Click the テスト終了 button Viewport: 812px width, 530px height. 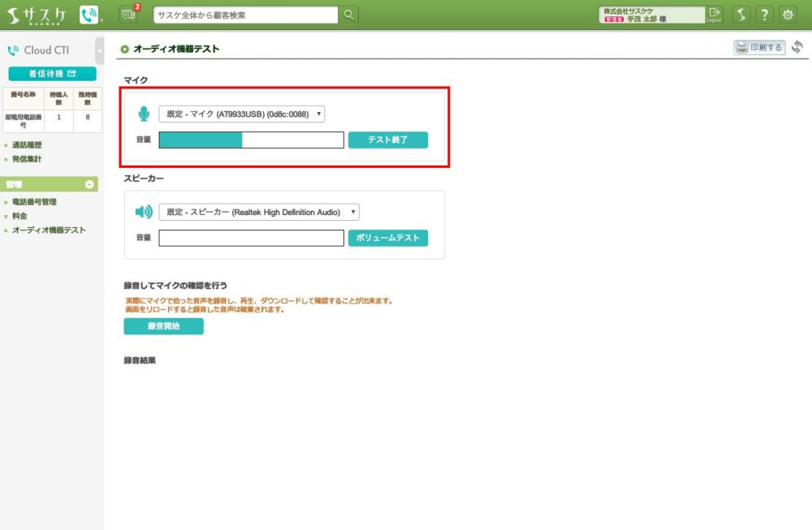click(x=388, y=140)
